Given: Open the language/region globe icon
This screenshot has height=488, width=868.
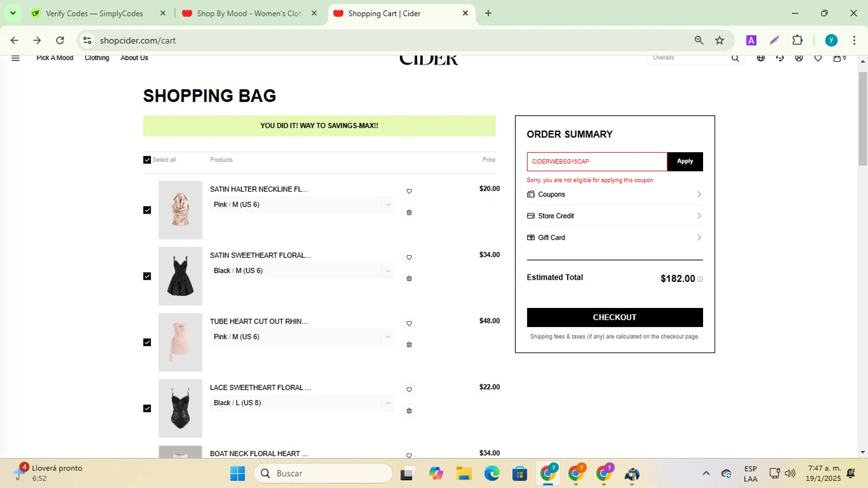Looking at the screenshot, I should pos(761,58).
